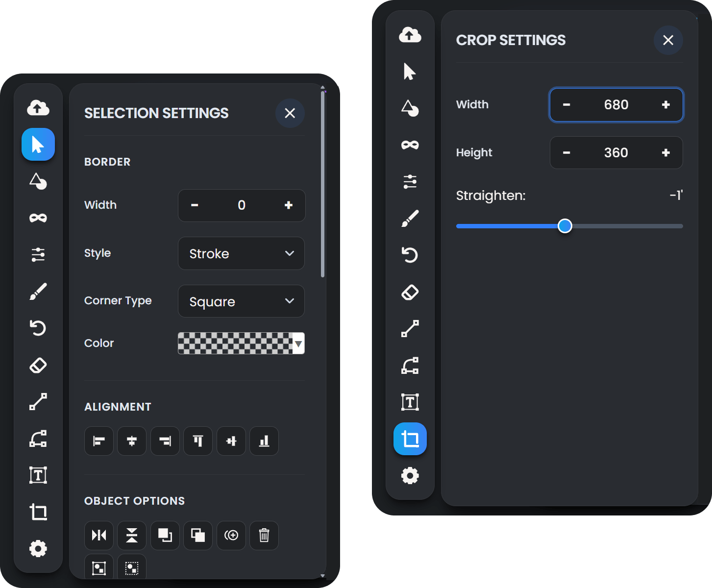This screenshot has height=588, width=712.
Task: Click the cloud upload icon
Action: point(38,108)
